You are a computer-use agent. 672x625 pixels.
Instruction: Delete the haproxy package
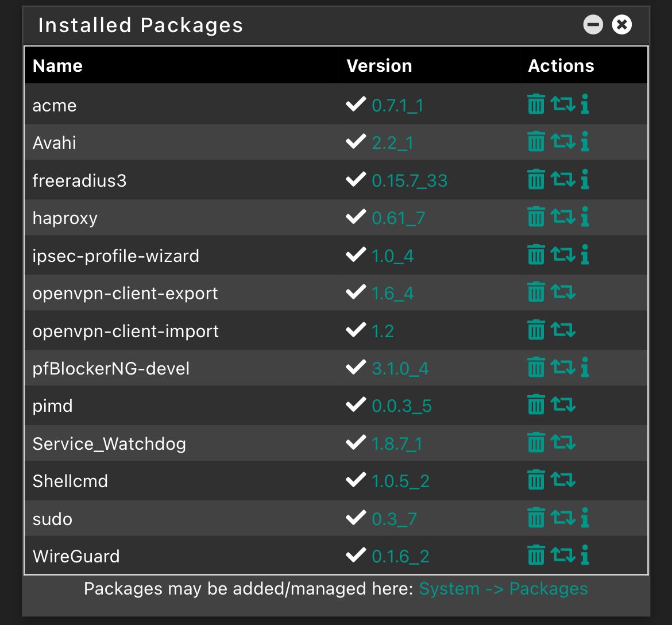536,217
